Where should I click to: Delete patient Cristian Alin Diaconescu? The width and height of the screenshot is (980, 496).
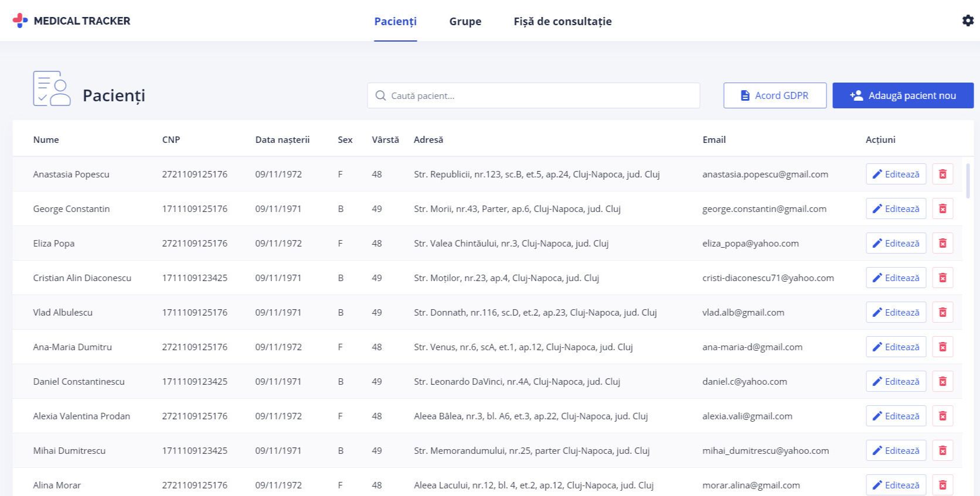pos(942,278)
